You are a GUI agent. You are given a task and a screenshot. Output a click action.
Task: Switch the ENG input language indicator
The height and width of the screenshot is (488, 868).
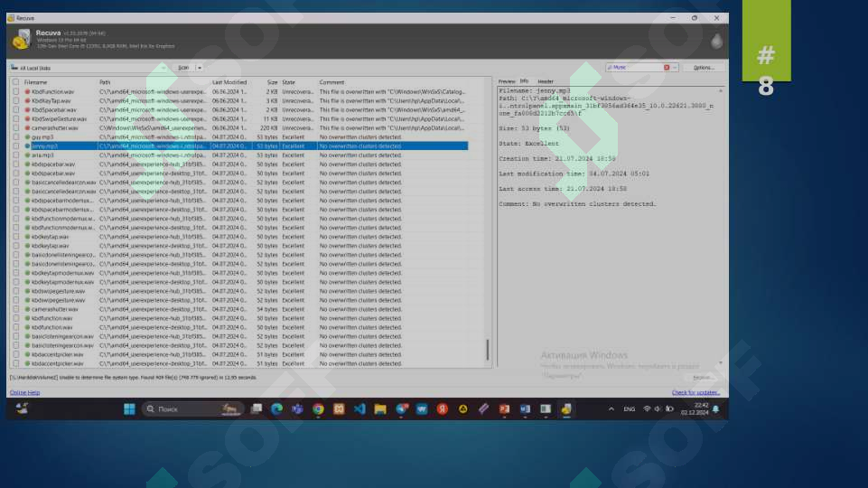point(630,409)
